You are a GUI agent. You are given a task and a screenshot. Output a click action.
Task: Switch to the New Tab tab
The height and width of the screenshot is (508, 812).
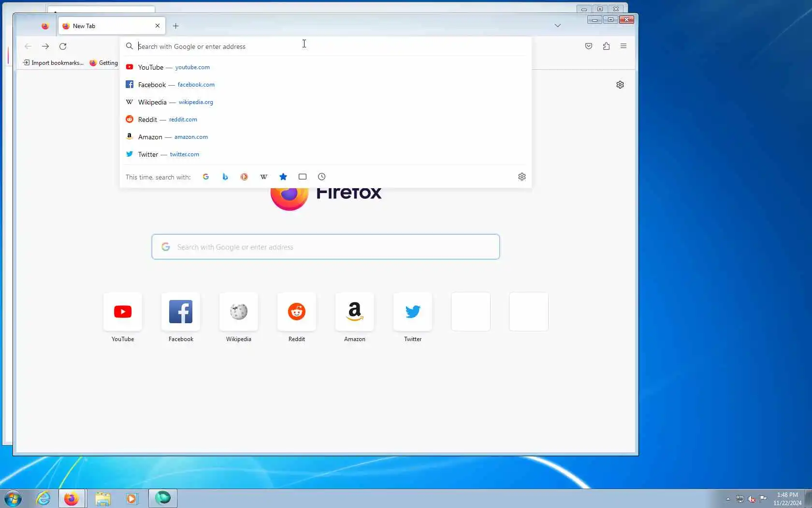(111, 26)
